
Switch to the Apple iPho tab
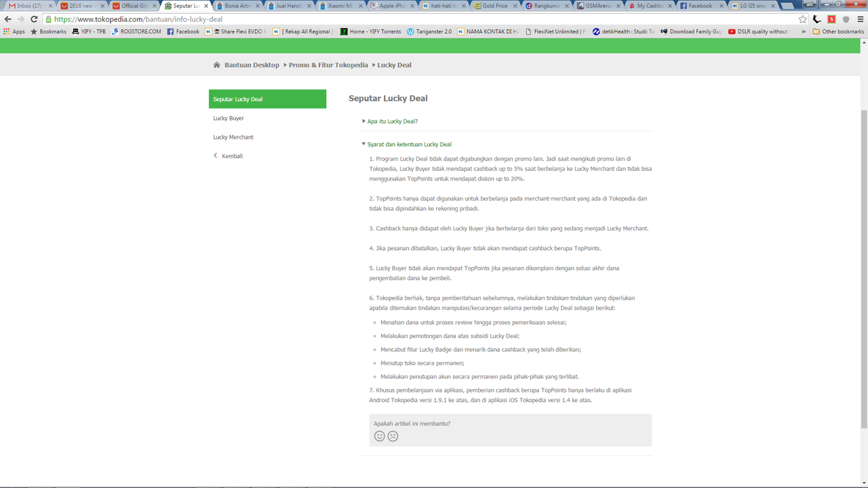click(392, 5)
